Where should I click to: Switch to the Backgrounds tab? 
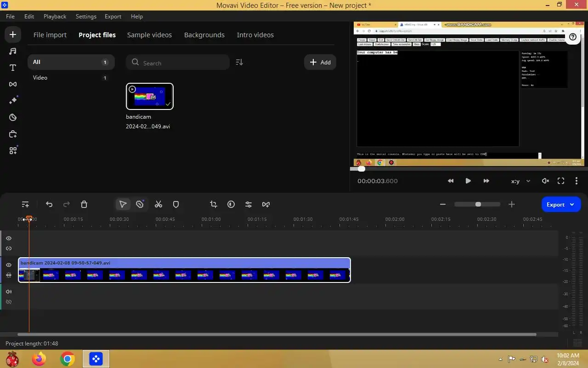click(204, 35)
